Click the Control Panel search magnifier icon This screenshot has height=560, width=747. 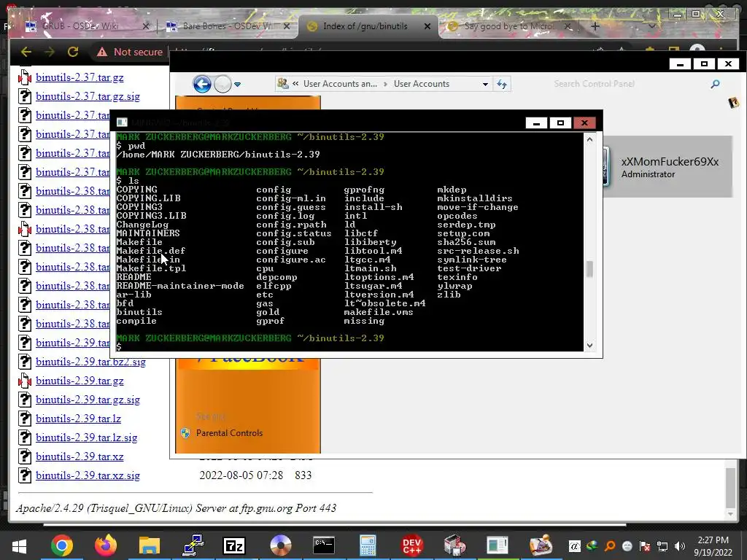pos(715,85)
